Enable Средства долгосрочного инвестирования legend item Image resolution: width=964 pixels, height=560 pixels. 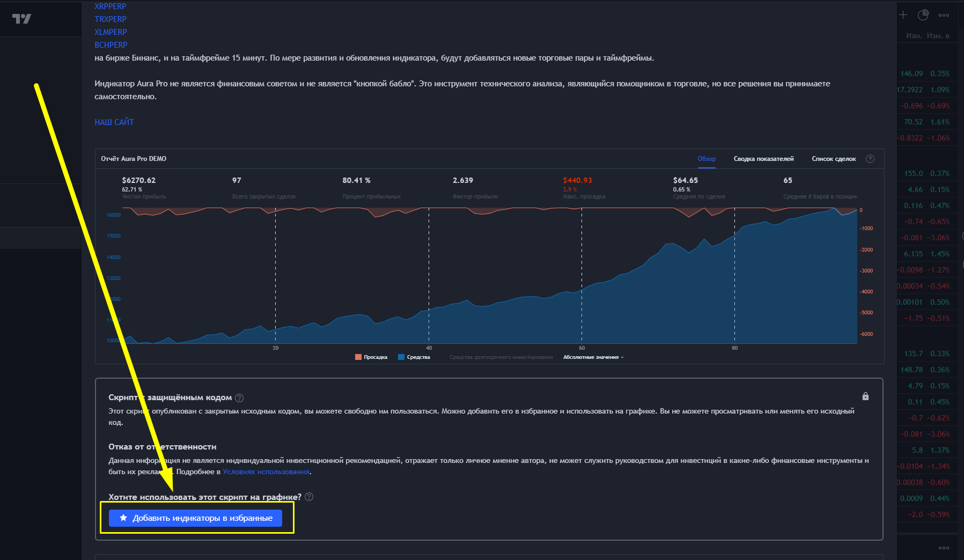coord(501,357)
